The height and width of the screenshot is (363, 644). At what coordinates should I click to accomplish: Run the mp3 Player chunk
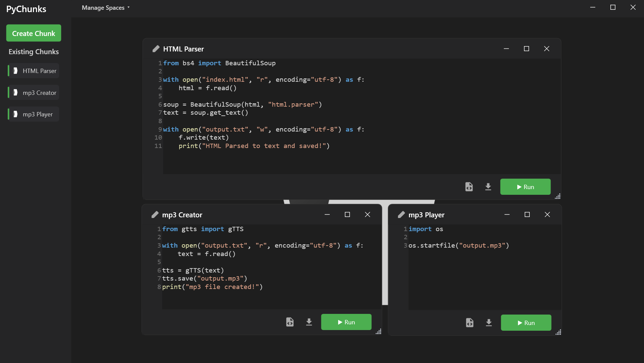526,323
